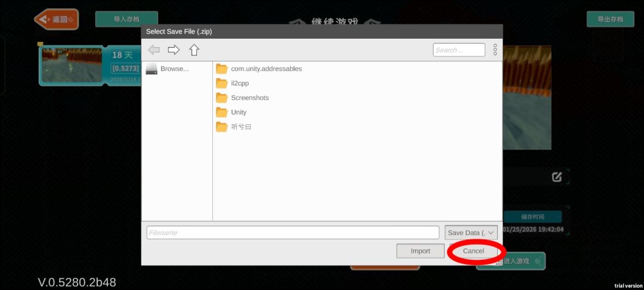
Task: Focus the Search field
Action: 459,50
